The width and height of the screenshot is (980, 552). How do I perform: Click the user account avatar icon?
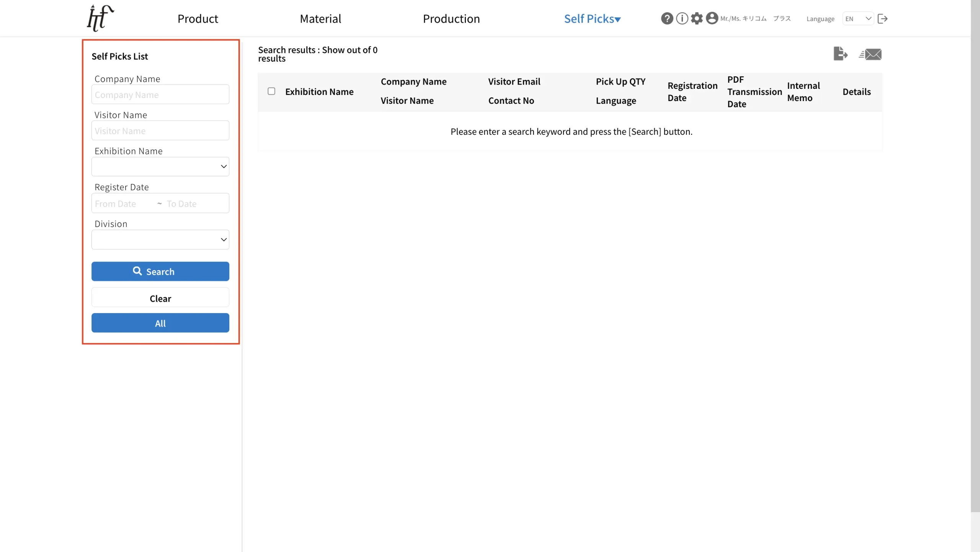point(712,18)
